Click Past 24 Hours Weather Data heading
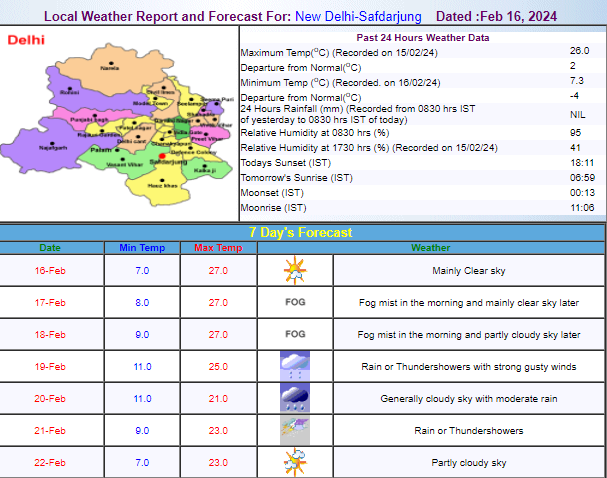This screenshot has width=607, height=478. tap(423, 38)
